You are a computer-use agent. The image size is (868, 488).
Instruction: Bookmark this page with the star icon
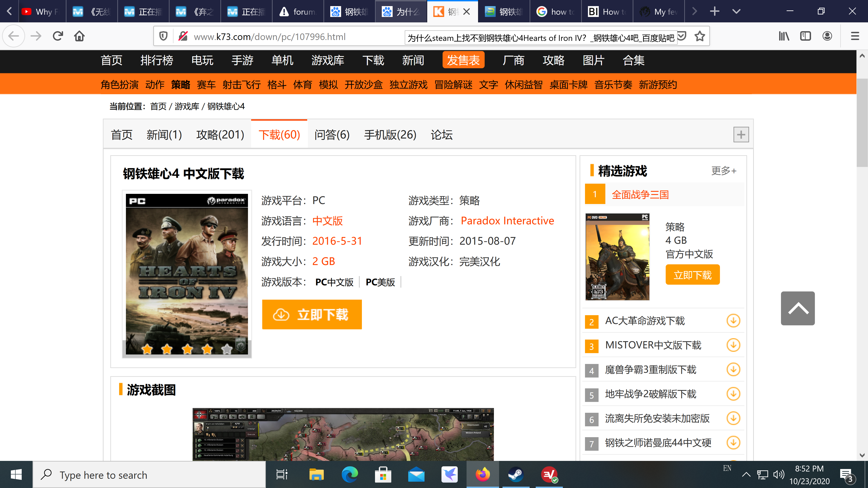click(x=700, y=36)
